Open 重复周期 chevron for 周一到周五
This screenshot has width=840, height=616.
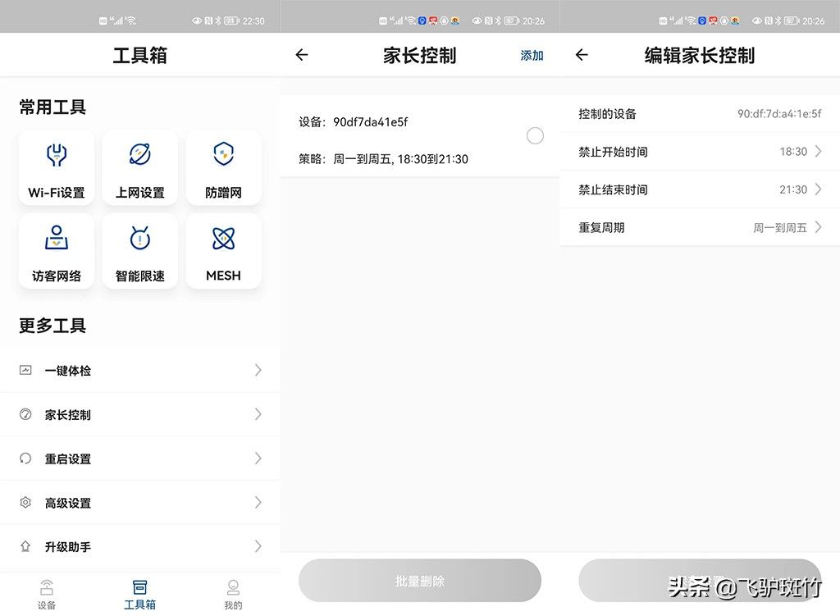coord(818,227)
